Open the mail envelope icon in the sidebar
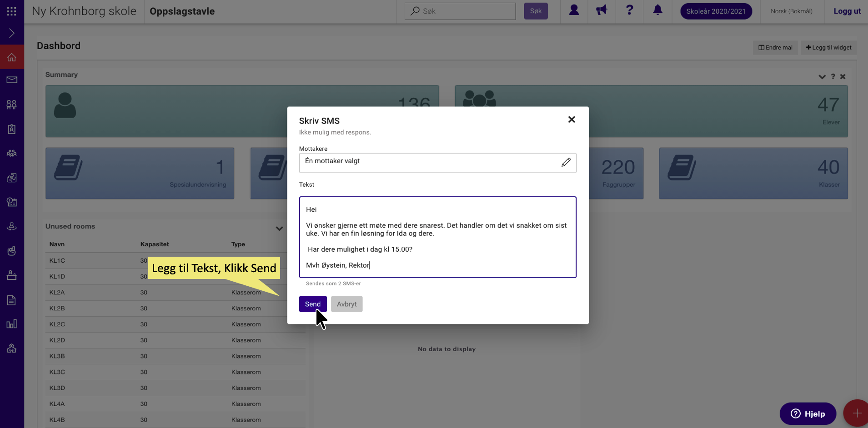 click(12, 80)
